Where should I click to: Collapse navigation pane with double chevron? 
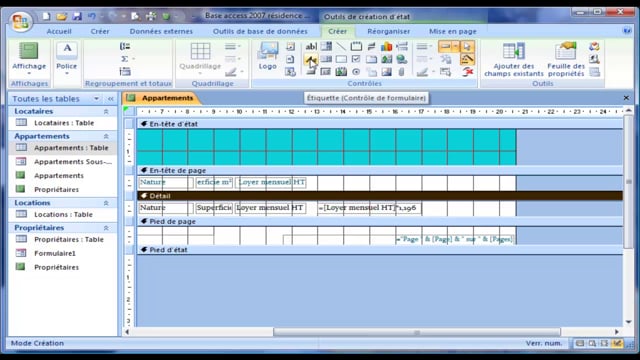coord(111,99)
